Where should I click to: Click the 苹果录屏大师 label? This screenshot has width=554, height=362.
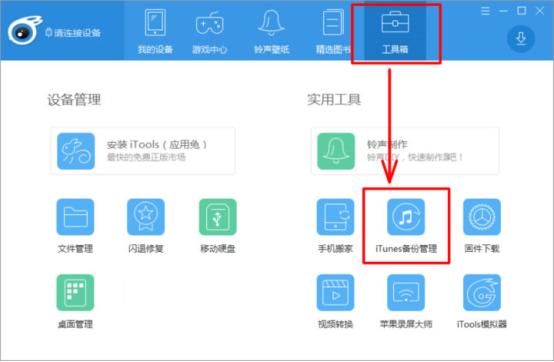[406, 324]
